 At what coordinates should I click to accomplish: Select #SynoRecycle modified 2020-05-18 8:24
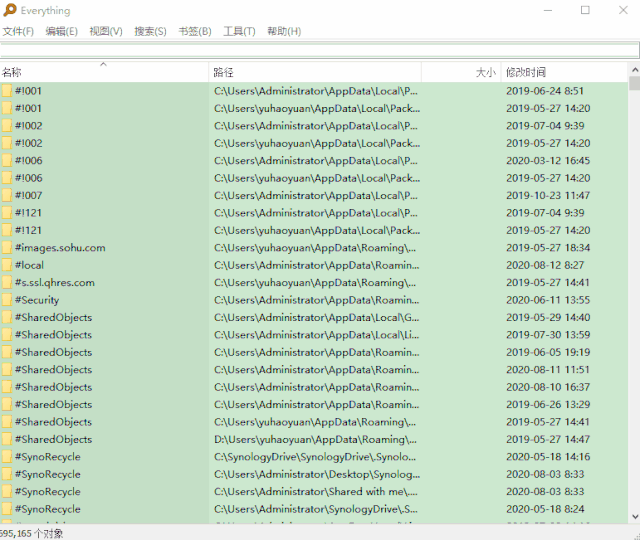(x=314, y=509)
